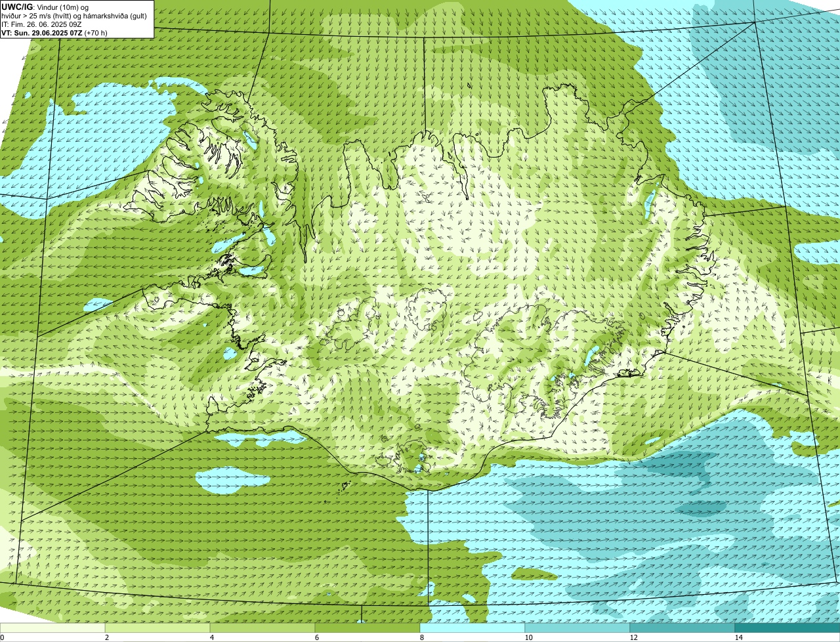The width and height of the screenshot is (840, 642).
Task: Click the 12–14 m/s teal legend swatch
Action: (x=682, y=628)
